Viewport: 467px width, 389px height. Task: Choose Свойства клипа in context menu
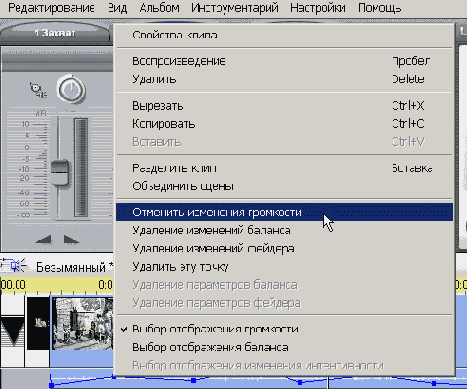[284, 35]
